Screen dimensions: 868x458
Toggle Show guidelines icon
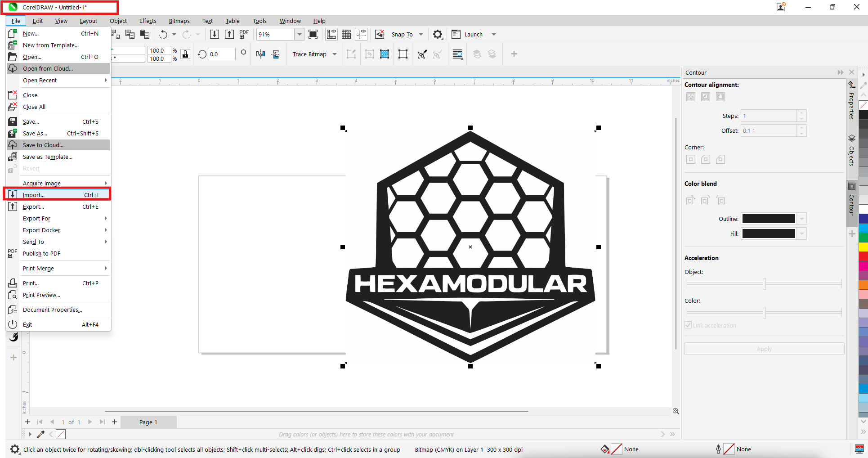pos(361,34)
